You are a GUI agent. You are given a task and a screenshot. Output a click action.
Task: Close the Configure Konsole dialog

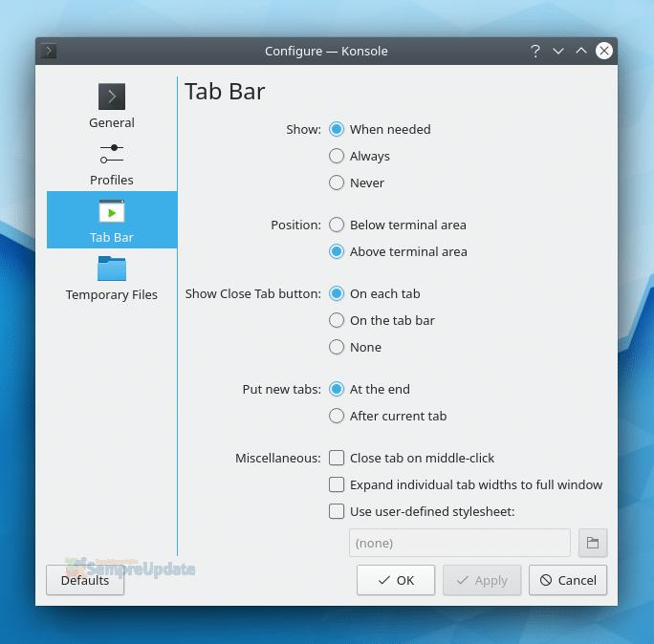[x=604, y=51]
